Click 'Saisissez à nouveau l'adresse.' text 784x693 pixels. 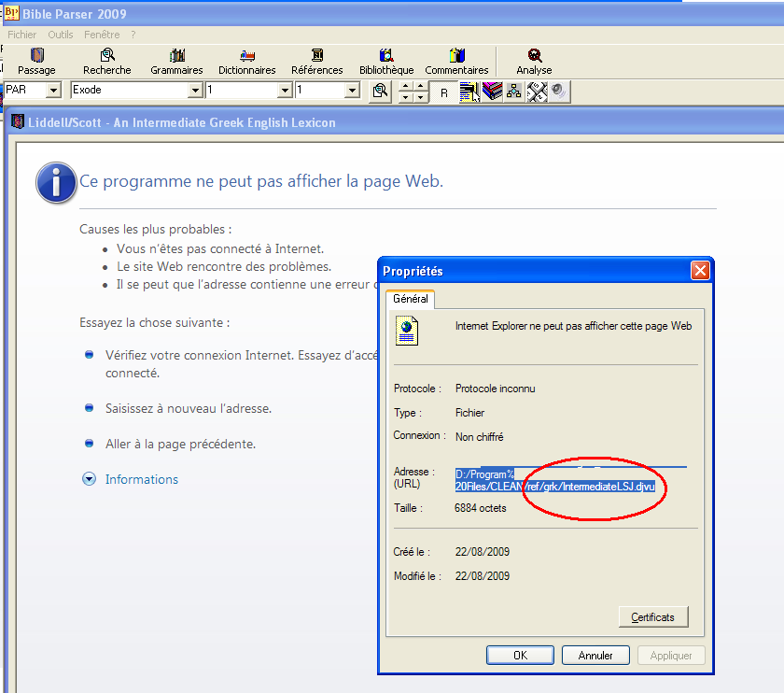(x=189, y=409)
